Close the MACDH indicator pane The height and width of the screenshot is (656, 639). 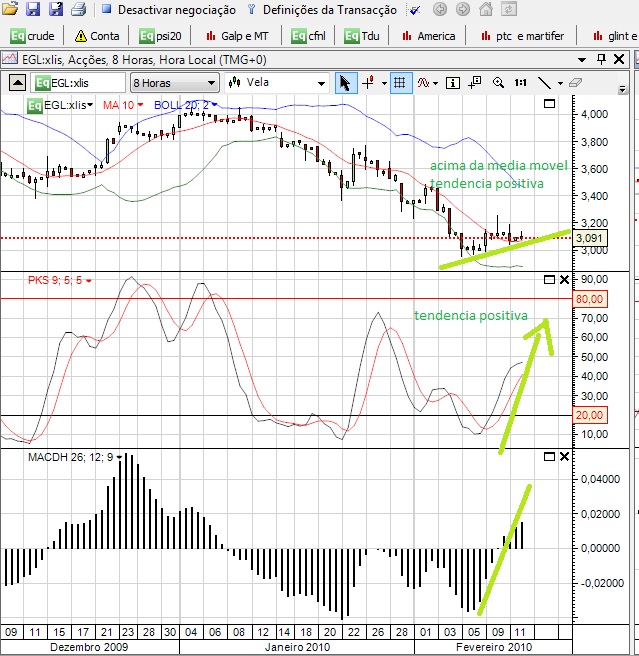tap(564, 456)
